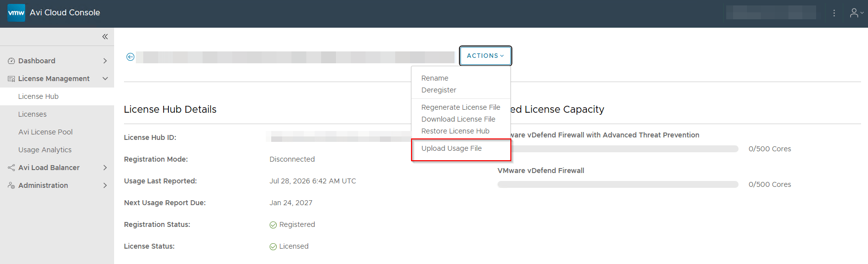This screenshot has width=868, height=264.
Task: Click the 'Jan 24, 2027' due date
Action: (x=291, y=203)
